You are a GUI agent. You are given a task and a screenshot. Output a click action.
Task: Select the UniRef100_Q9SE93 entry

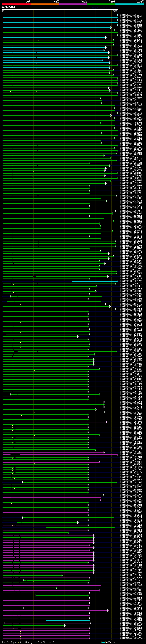click(x=131, y=85)
